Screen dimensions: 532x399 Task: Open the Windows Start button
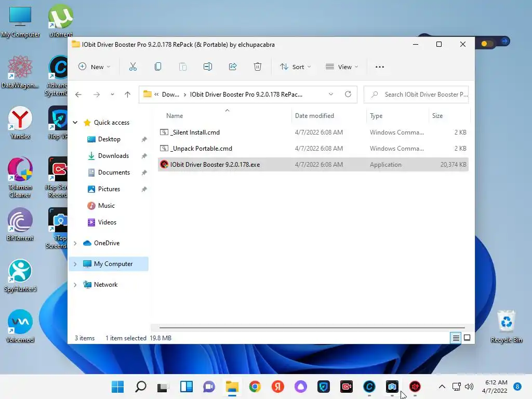[x=118, y=387]
